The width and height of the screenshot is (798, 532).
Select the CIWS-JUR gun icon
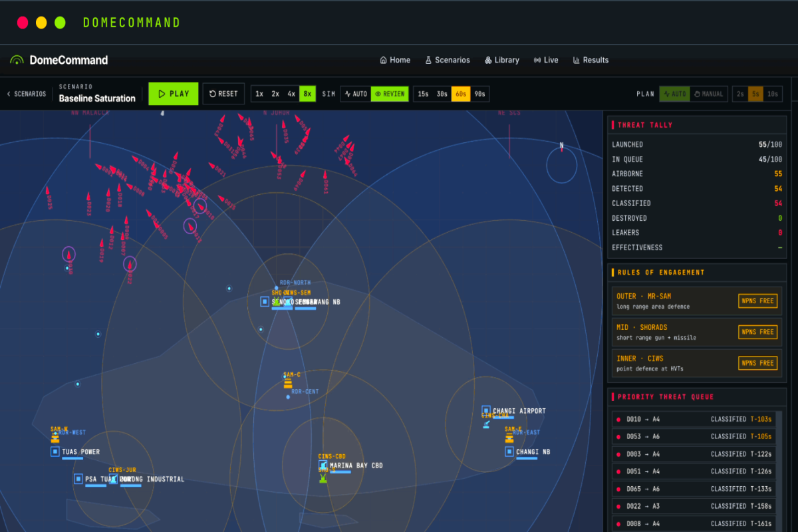coord(114,479)
